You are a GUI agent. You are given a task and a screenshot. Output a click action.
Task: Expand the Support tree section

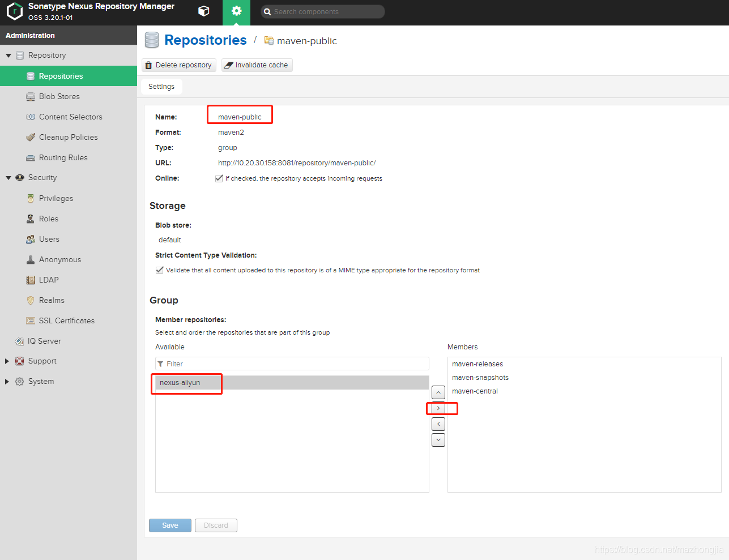pyautogui.click(x=7, y=361)
